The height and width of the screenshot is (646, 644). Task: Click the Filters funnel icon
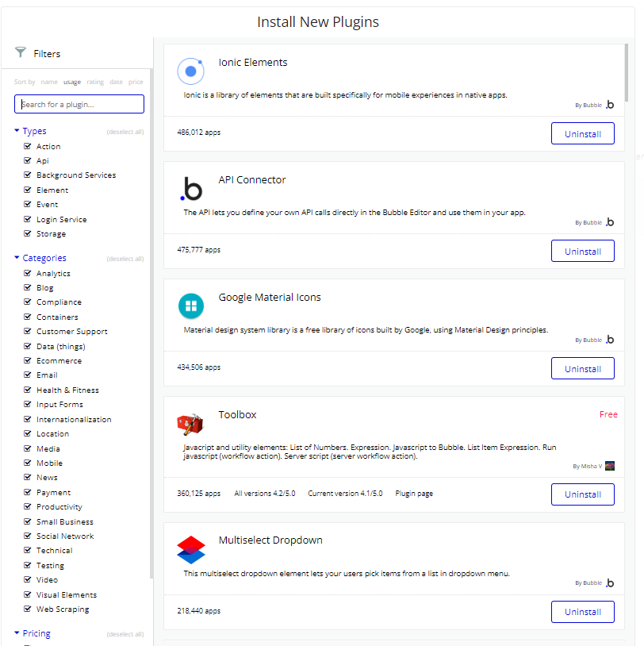(21, 53)
